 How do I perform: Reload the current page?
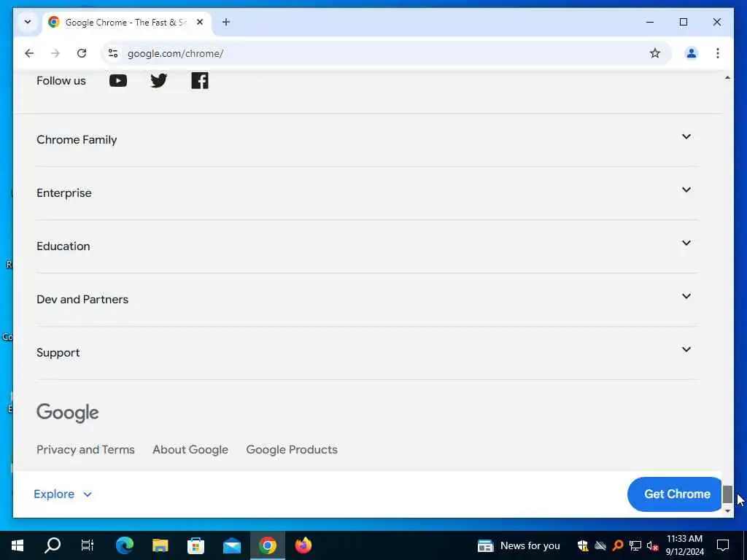coord(82,53)
